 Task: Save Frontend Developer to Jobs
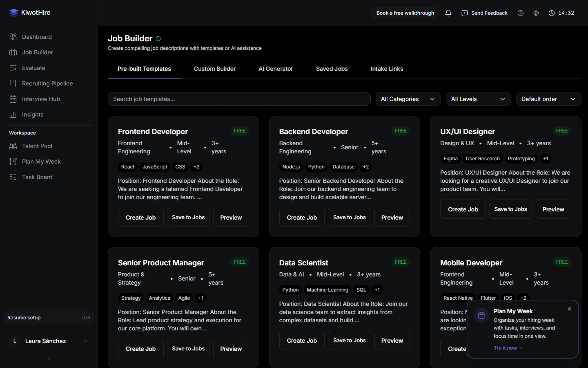[188, 218]
